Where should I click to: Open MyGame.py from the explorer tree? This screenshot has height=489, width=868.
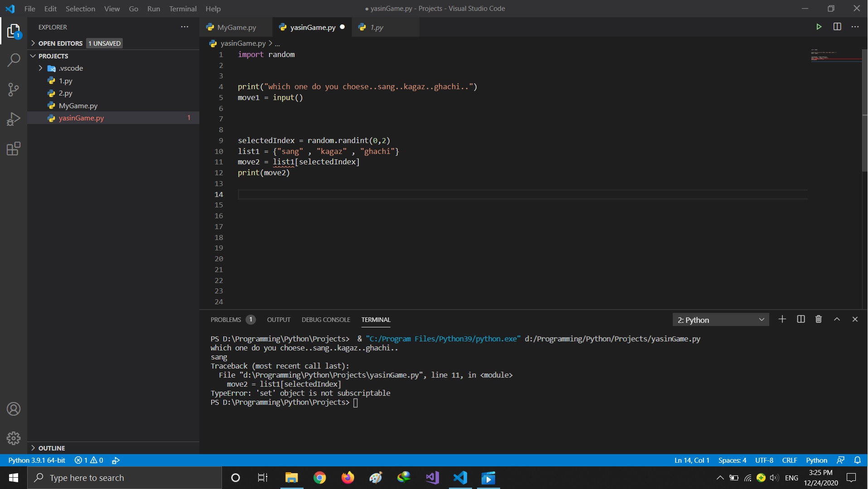(78, 106)
